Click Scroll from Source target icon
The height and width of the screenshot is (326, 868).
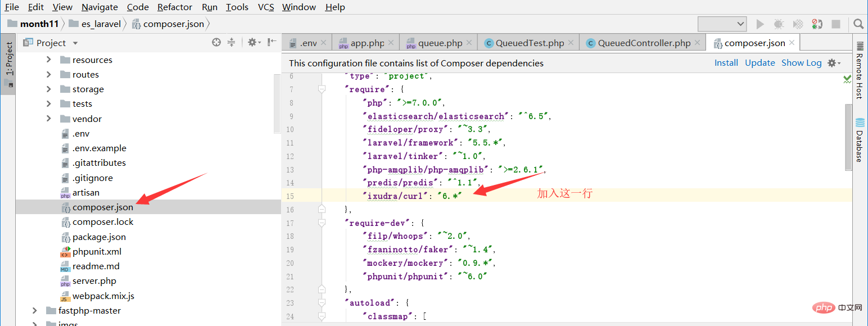click(x=216, y=43)
